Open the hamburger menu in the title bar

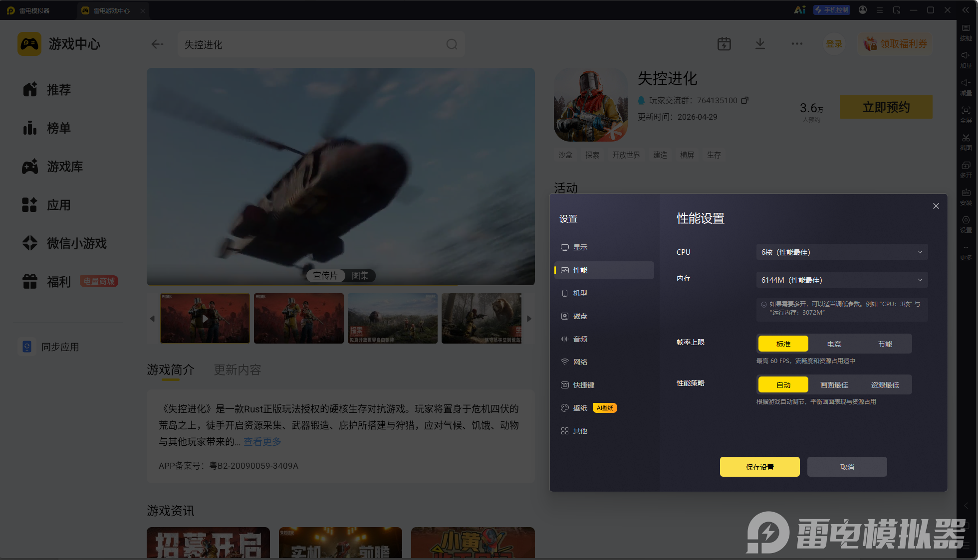880,10
